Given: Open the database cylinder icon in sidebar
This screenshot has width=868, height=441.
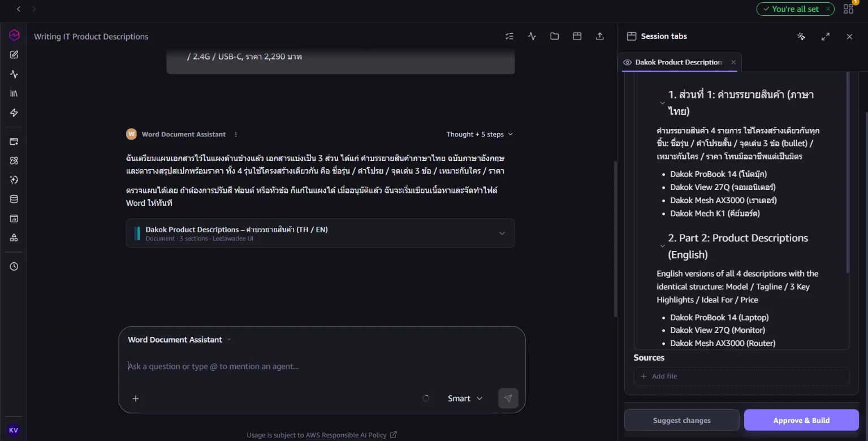Looking at the screenshot, I should [x=14, y=199].
